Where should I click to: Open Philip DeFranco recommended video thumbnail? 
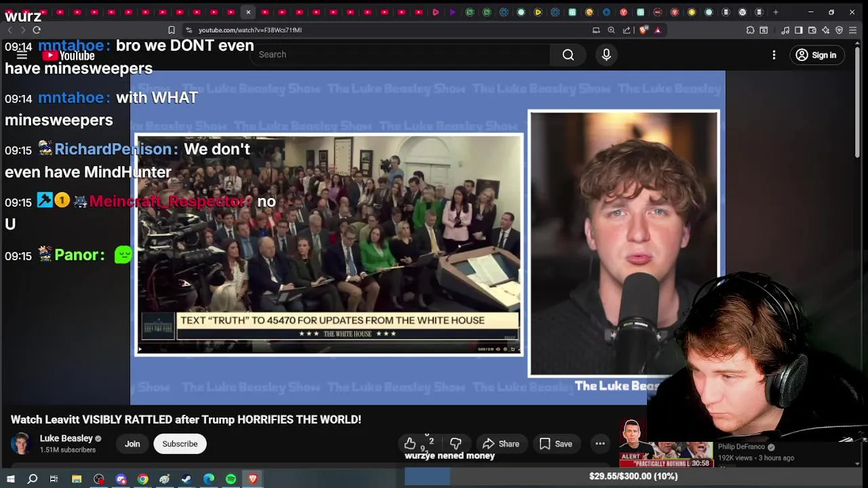pos(665,454)
